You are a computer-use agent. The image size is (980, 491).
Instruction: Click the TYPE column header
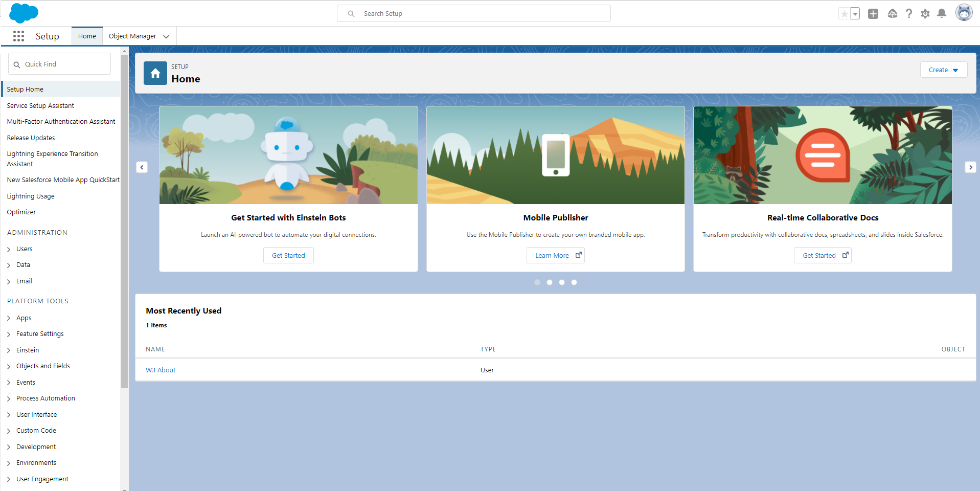click(488, 349)
